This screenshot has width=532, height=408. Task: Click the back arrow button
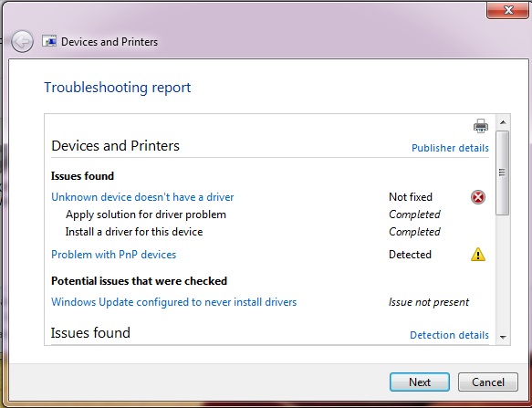pos(23,42)
